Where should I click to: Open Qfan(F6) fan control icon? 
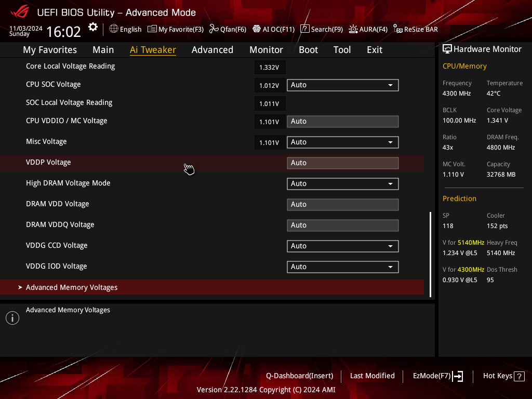click(214, 29)
